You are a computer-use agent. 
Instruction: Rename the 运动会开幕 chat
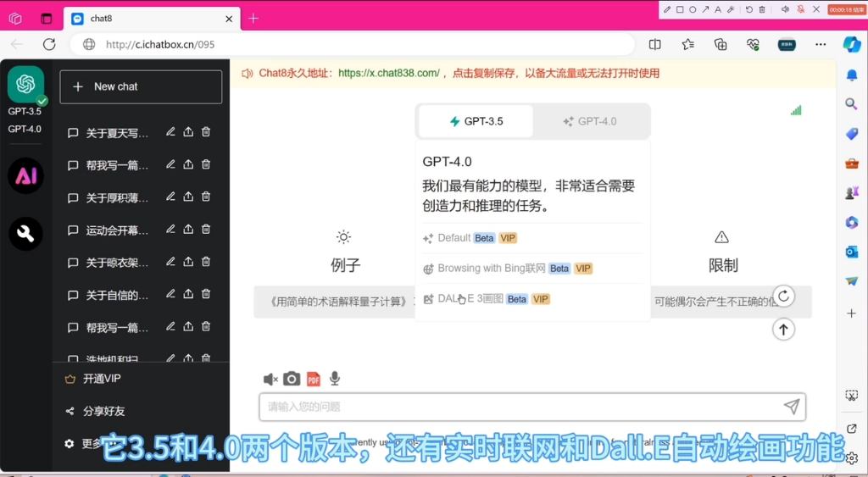pos(170,229)
